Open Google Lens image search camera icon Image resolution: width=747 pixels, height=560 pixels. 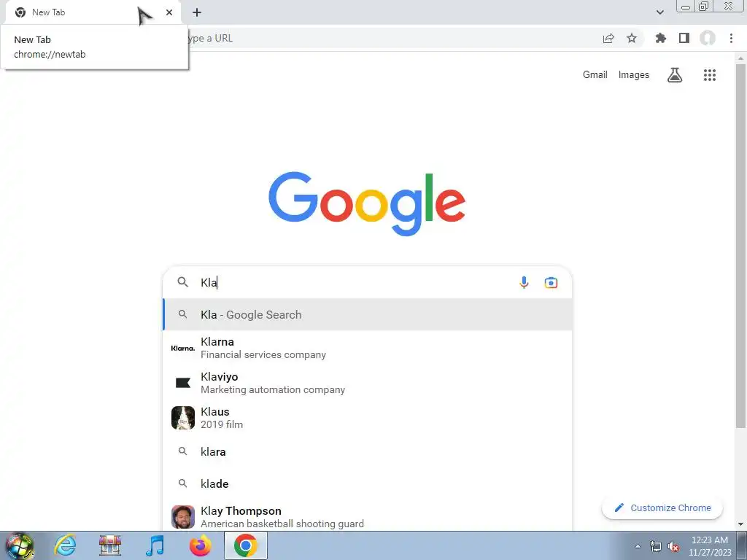click(551, 282)
